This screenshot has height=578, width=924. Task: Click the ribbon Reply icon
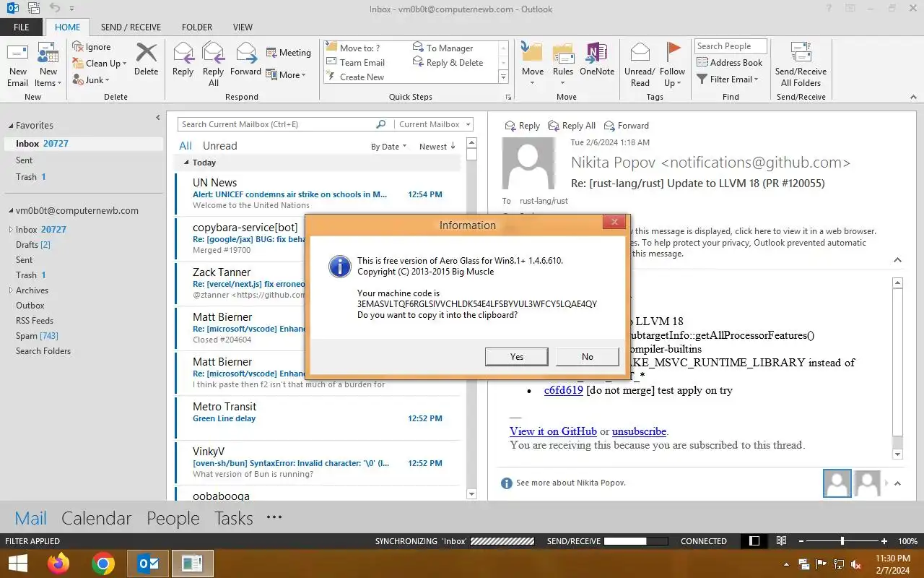click(183, 59)
